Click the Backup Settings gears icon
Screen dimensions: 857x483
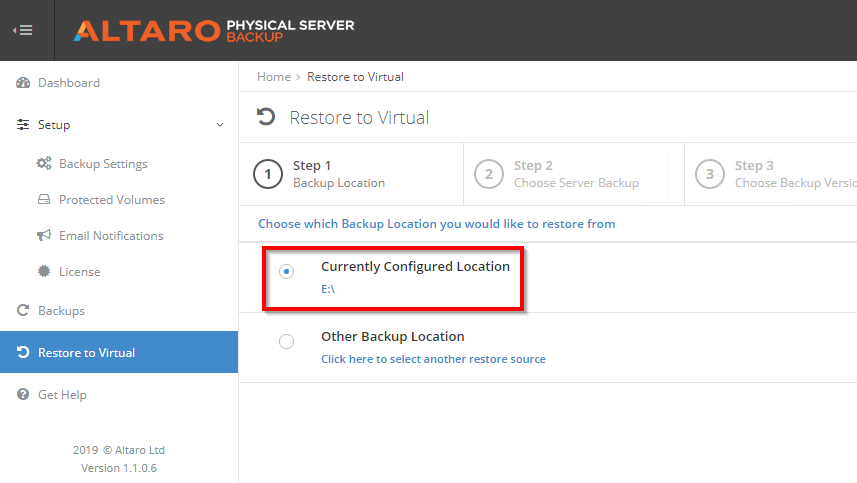pos(44,164)
